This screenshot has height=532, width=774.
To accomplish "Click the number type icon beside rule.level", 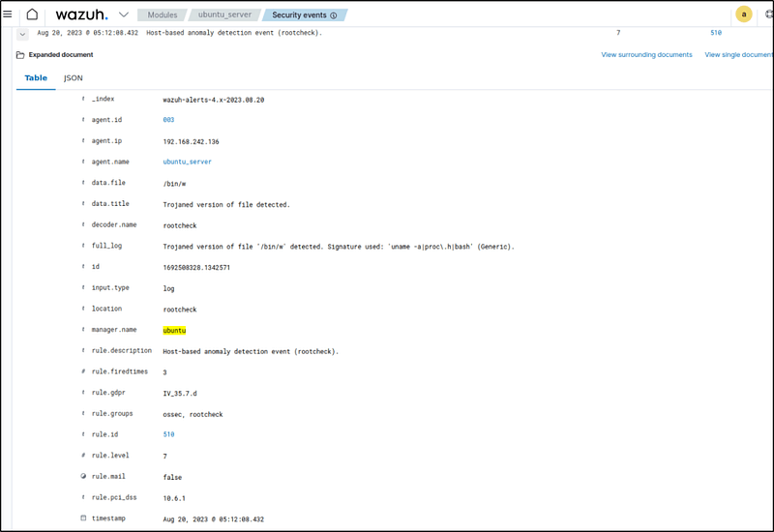I will (x=83, y=456).
